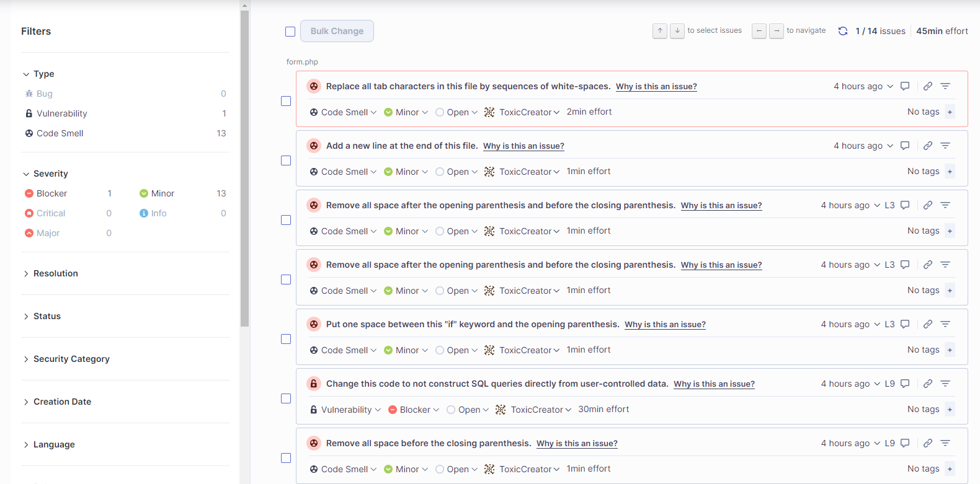This screenshot has height=484, width=980.
Task: Tick checkbox for 'Add a new line' issue
Action: click(286, 161)
